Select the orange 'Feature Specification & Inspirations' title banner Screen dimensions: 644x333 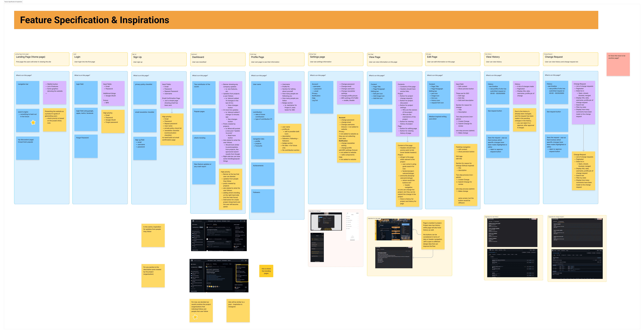(306, 20)
